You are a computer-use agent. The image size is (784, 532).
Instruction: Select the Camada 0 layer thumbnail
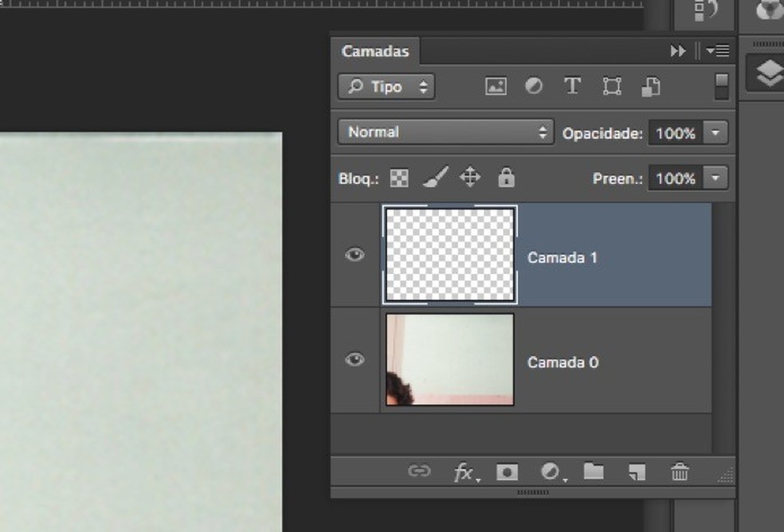(x=450, y=359)
